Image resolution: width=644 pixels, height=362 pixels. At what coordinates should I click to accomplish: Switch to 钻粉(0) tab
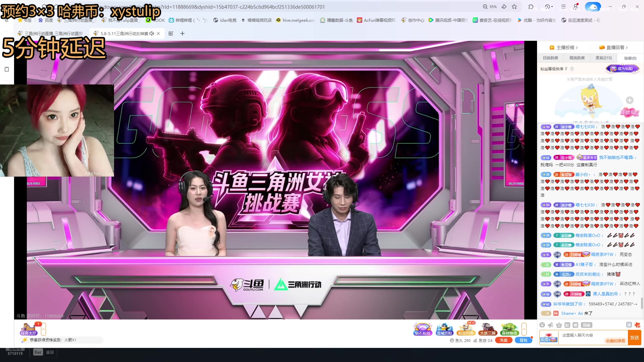[x=630, y=58]
